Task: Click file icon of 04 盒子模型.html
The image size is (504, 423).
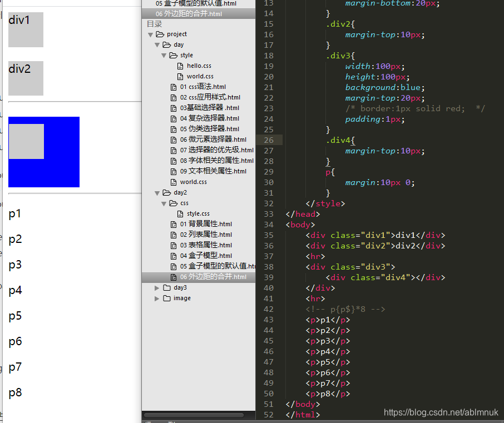Action: point(174,256)
